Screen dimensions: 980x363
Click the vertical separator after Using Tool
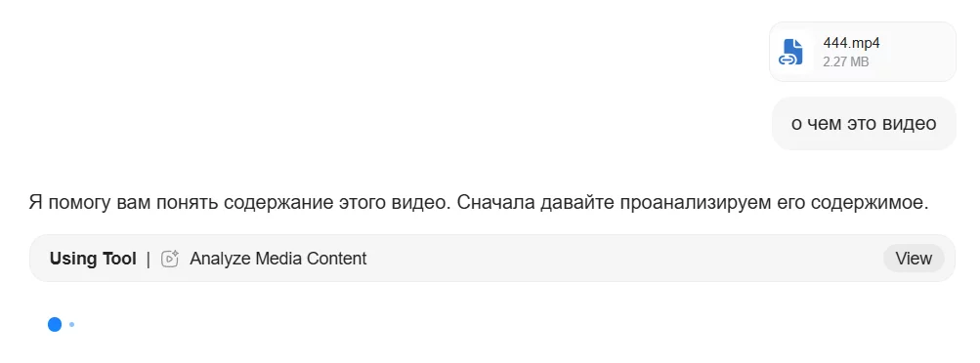coord(149,259)
